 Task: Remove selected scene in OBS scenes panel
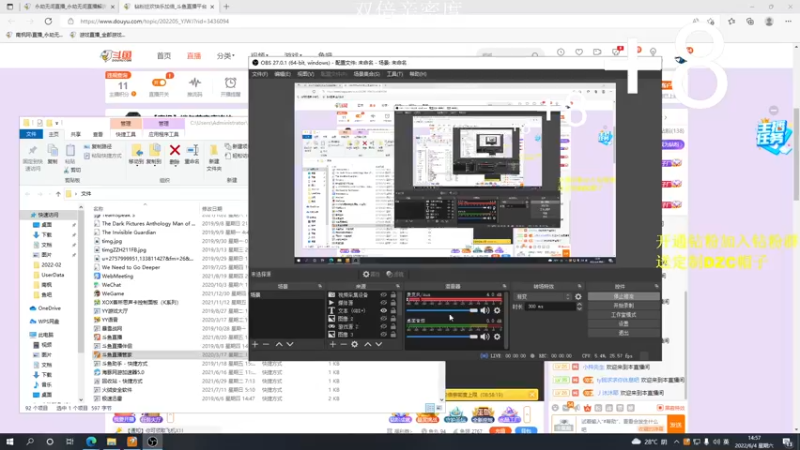pyautogui.click(x=266, y=344)
